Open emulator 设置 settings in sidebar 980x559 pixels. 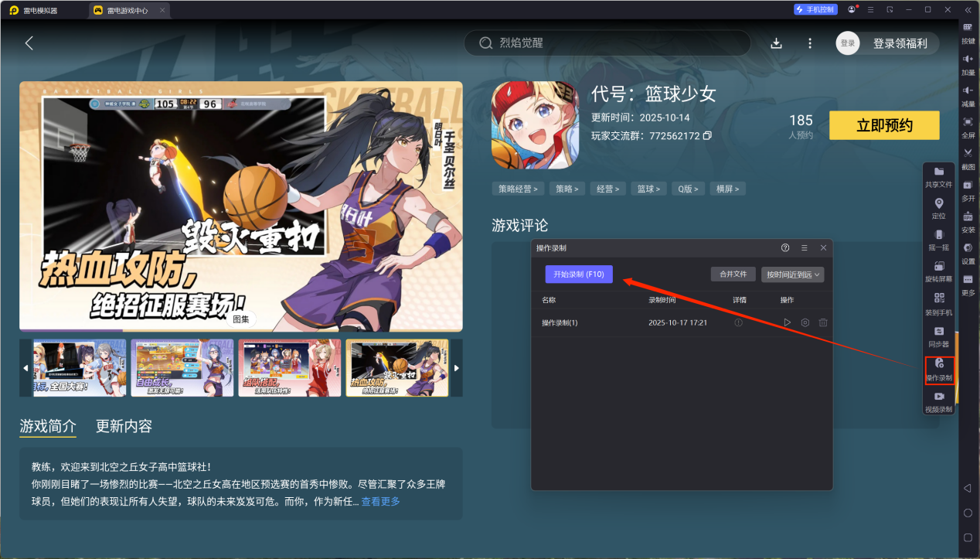pos(968,248)
